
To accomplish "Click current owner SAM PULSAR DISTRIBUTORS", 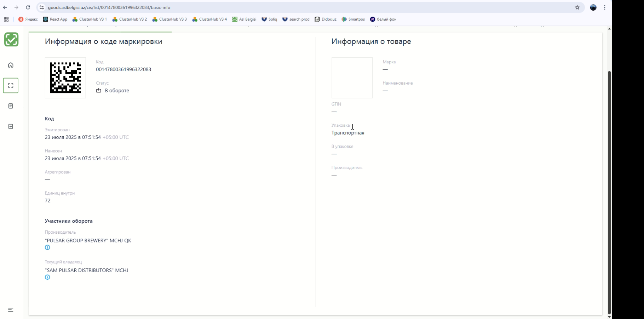I will click(87, 270).
